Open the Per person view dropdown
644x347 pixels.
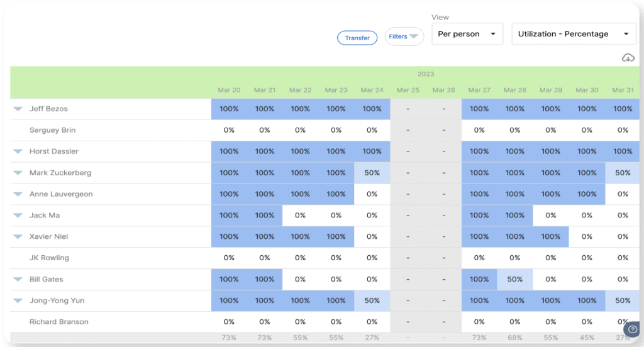467,34
